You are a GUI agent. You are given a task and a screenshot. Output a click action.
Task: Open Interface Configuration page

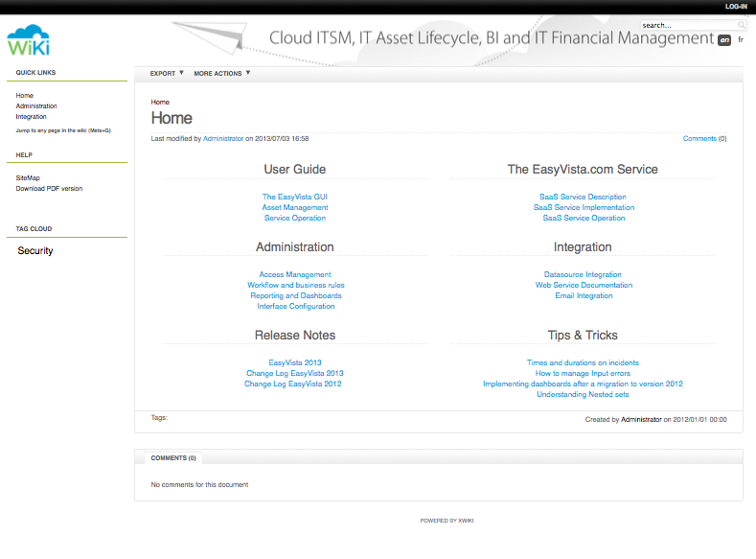tap(296, 306)
